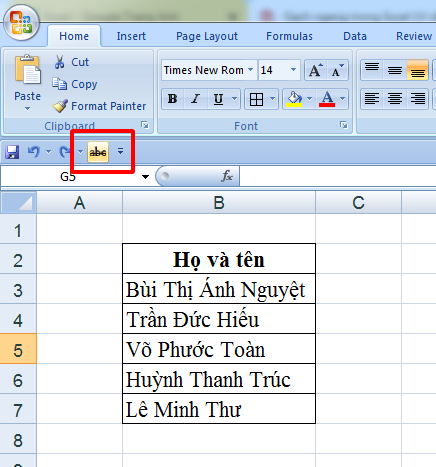The width and height of the screenshot is (436, 467).
Task: Set Top Align vertical alignment
Action: [x=372, y=70]
